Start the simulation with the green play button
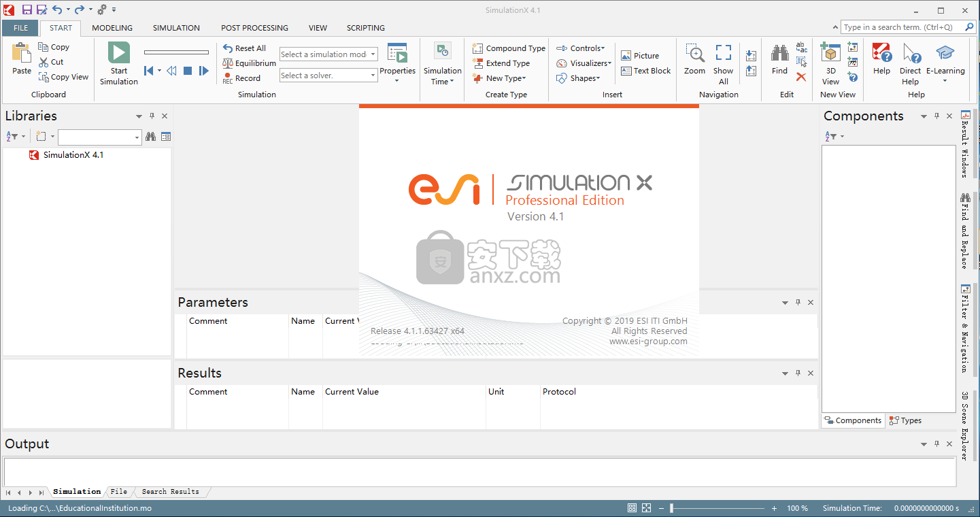980x517 pixels. click(x=119, y=52)
